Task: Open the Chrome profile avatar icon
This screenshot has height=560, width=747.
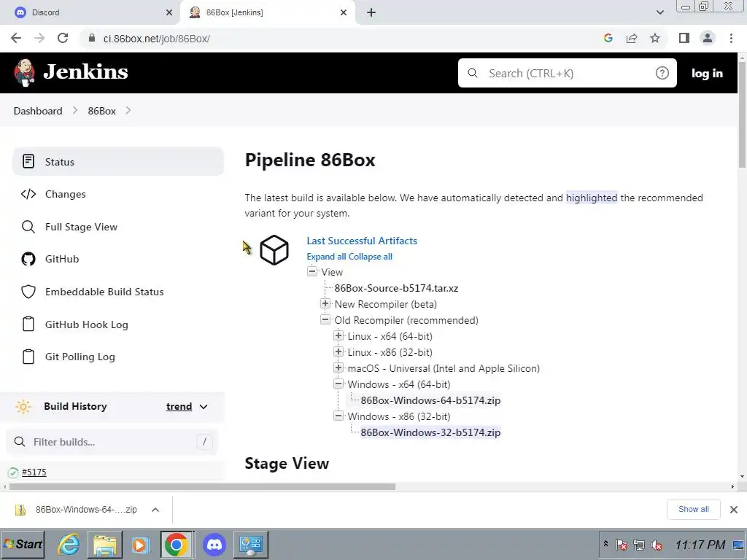Action: (708, 38)
